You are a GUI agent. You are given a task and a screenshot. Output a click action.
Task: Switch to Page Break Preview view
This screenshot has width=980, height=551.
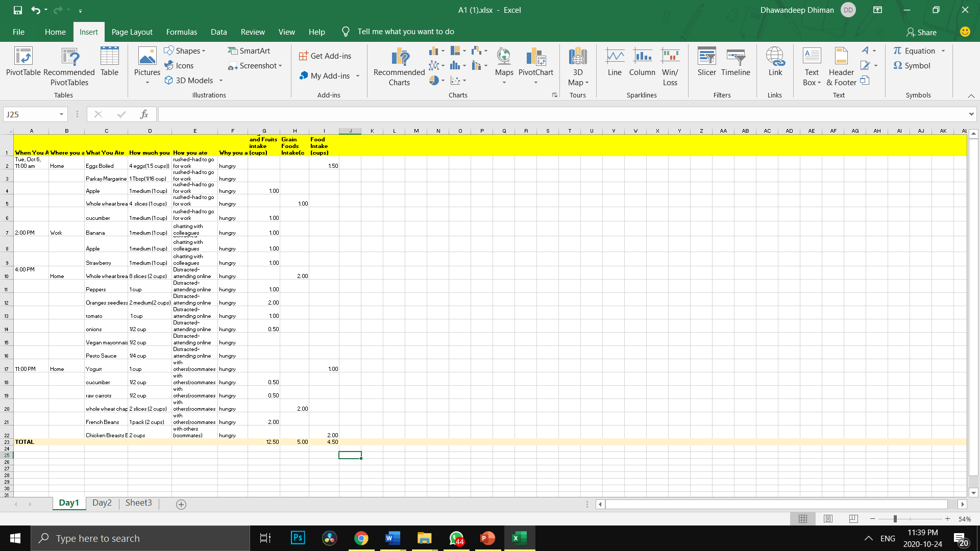(x=853, y=519)
